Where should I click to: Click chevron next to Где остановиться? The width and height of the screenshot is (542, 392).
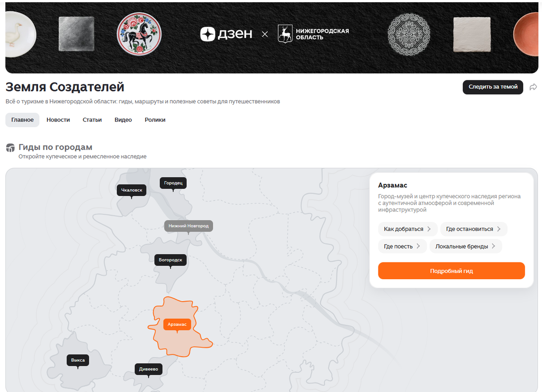pos(499,229)
